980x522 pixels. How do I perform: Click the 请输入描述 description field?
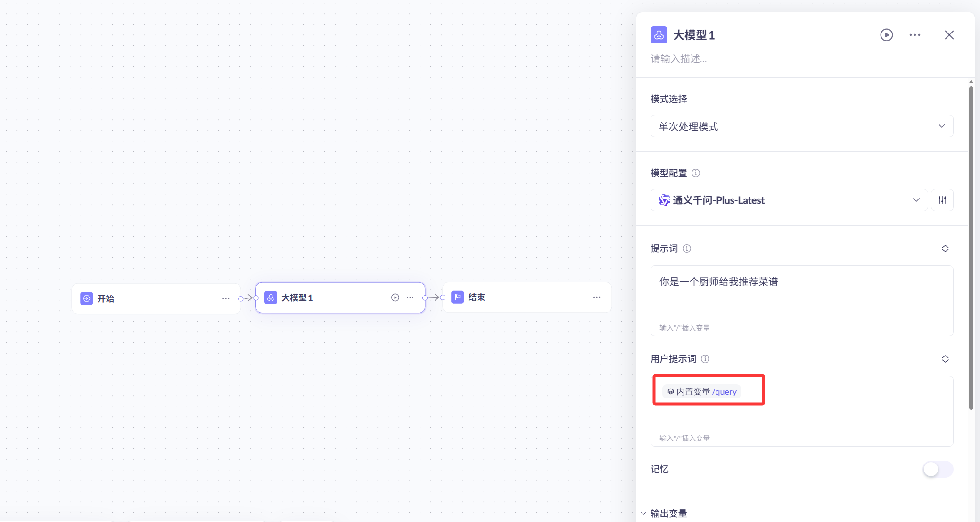click(679, 59)
